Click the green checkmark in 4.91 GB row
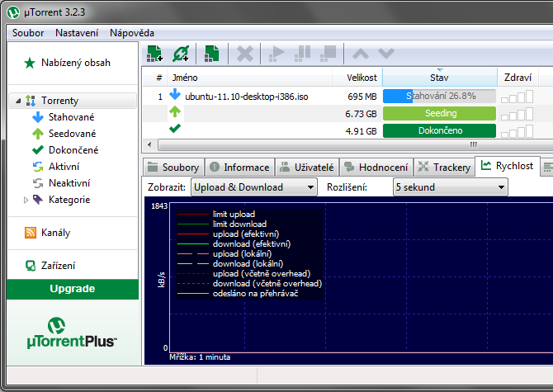 175,129
